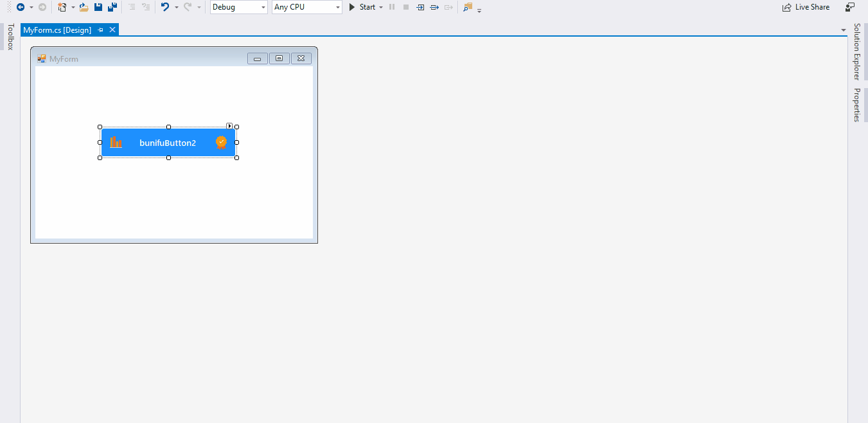The width and height of the screenshot is (868, 423).
Task: Click the Open File folder icon
Action: [x=84, y=7]
